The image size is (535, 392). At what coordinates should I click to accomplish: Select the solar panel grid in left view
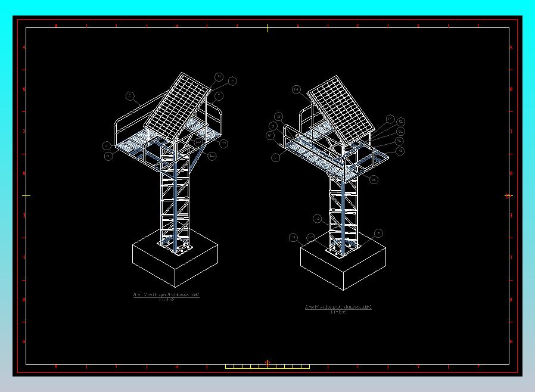178,107
